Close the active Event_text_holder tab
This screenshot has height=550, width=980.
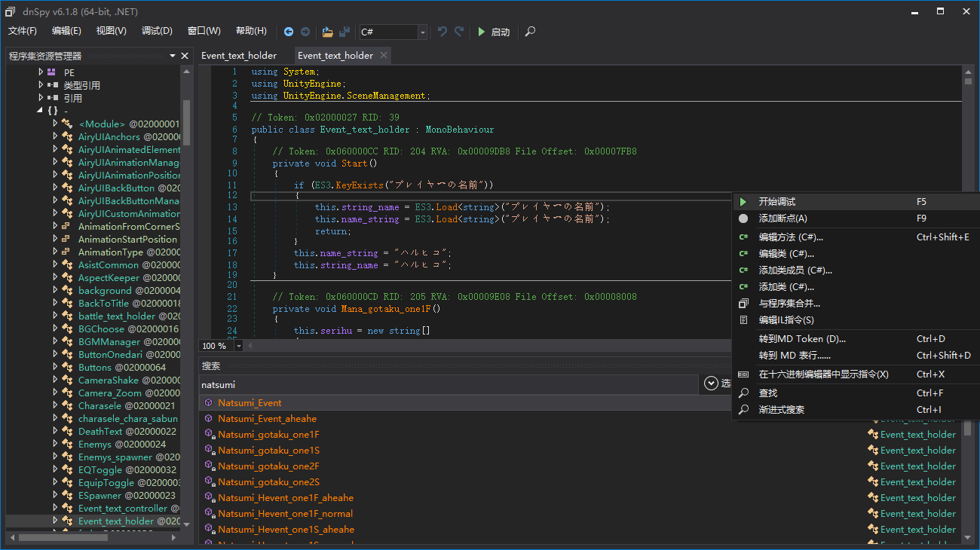pos(384,55)
